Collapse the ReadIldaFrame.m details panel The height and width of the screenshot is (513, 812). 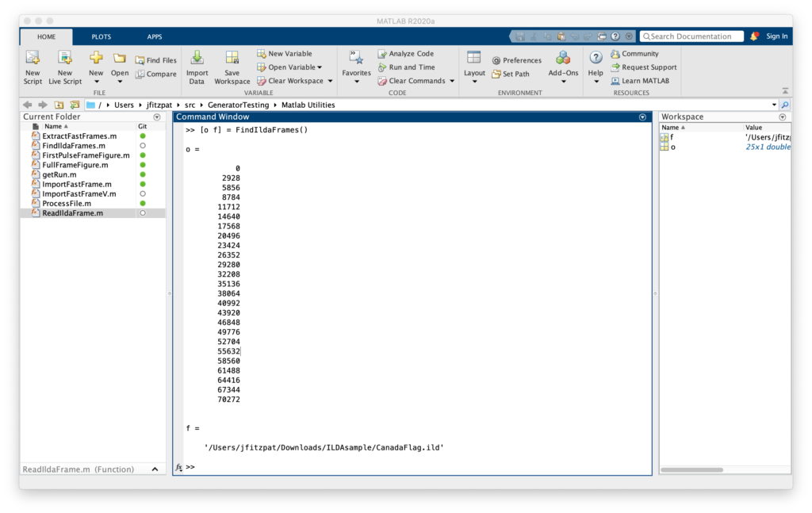tap(155, 469)
